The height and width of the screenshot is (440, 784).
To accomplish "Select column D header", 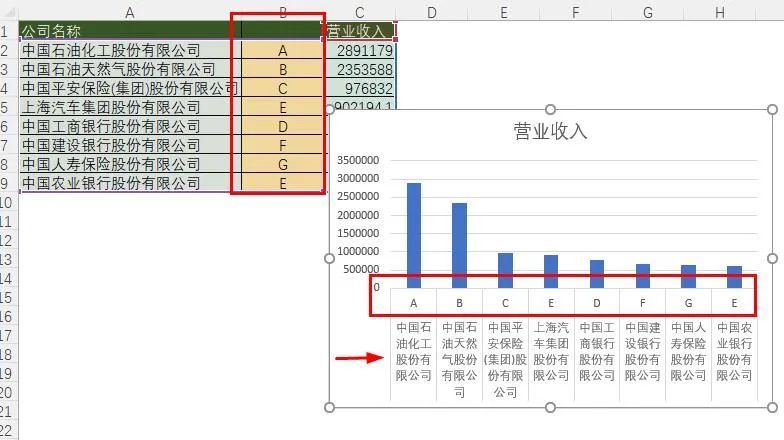I will [x=432, y=12].
